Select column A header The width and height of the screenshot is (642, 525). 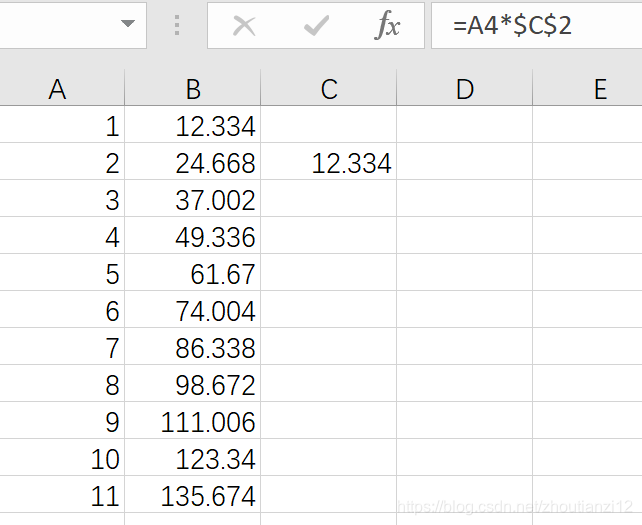click(x=57, y=88)
